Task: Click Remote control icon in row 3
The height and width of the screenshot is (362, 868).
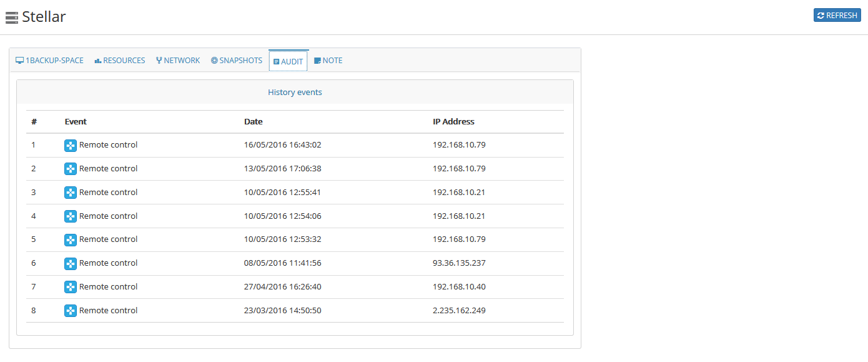Action: 71,193
